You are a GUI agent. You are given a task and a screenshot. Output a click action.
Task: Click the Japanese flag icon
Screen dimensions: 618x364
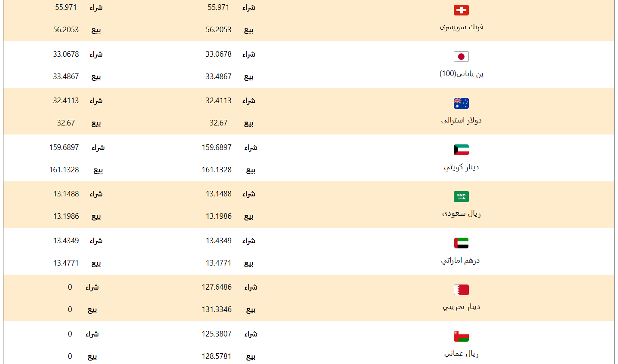coord(461,57)
